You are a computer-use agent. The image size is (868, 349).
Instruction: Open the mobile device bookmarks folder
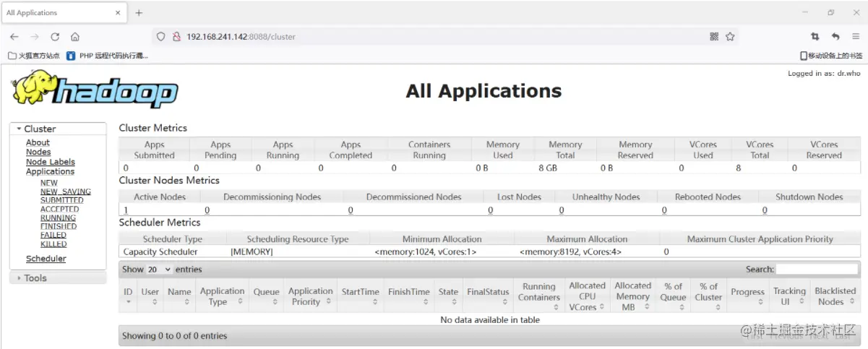click(830, 56)
